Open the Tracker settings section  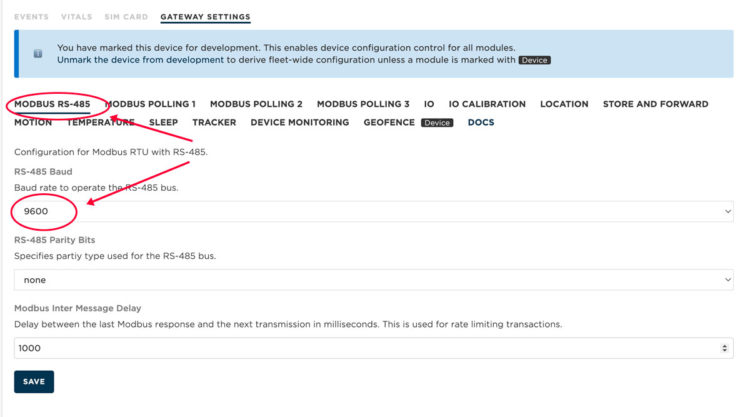(214, 122)
